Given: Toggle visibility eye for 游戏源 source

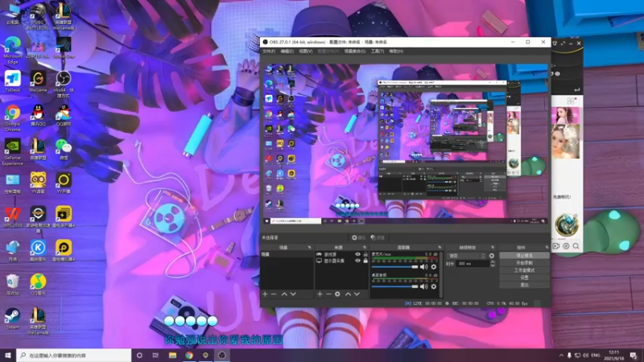Looking at the screenshot, I should click(x=357, y=254).
